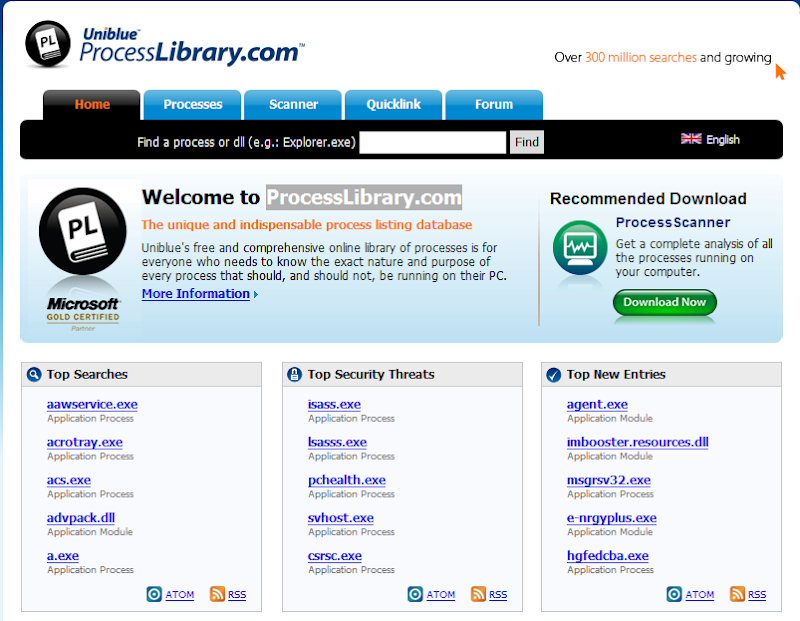
Task: Click RSS feed icon under Top Searches
Action: coord(217,594)
